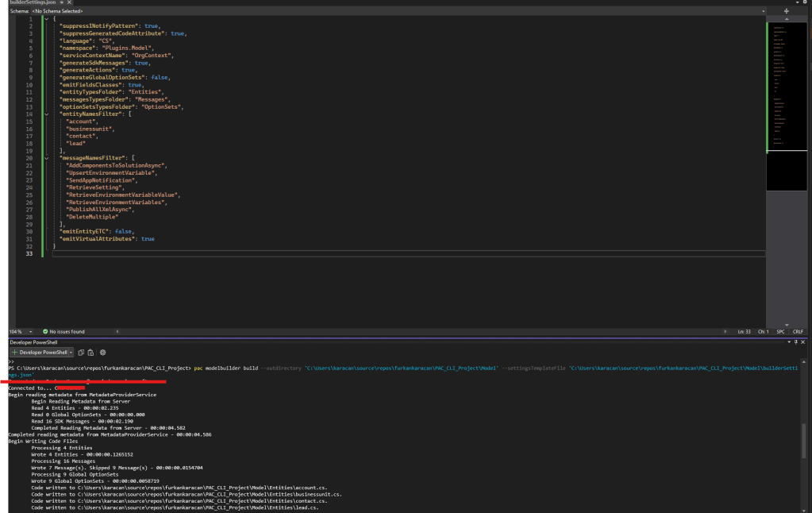This screenshot has height=513, width=812.
Task: Open terminal settings gear icon
Action: (103, 352)
